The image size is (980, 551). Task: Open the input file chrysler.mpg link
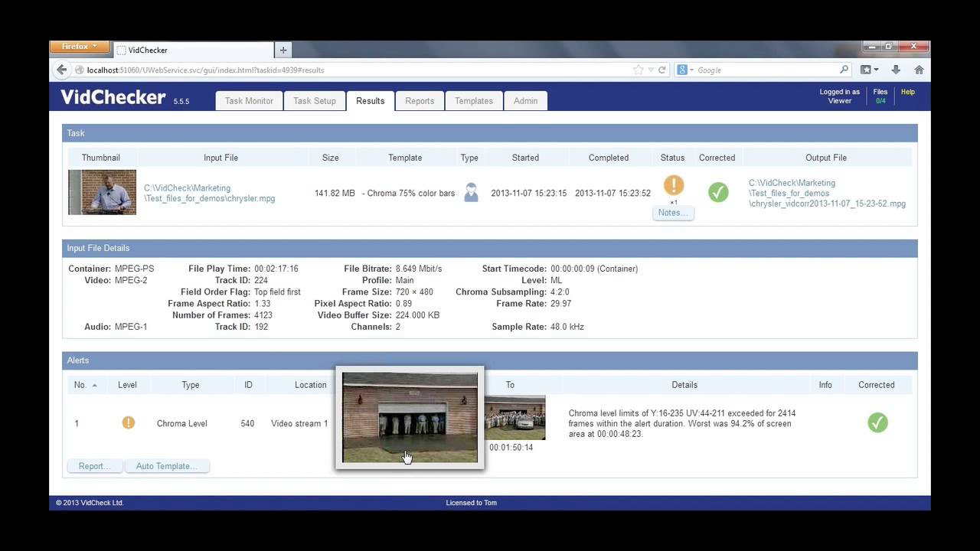210,193
